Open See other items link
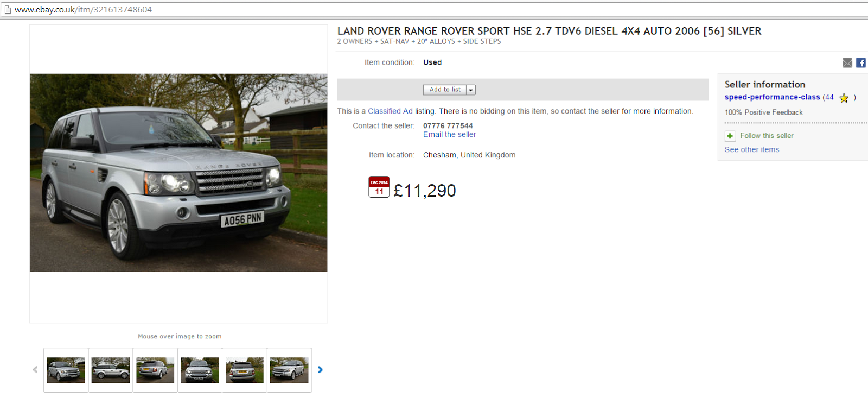Viewport: 868px width, 397px height. pos(752,150)
